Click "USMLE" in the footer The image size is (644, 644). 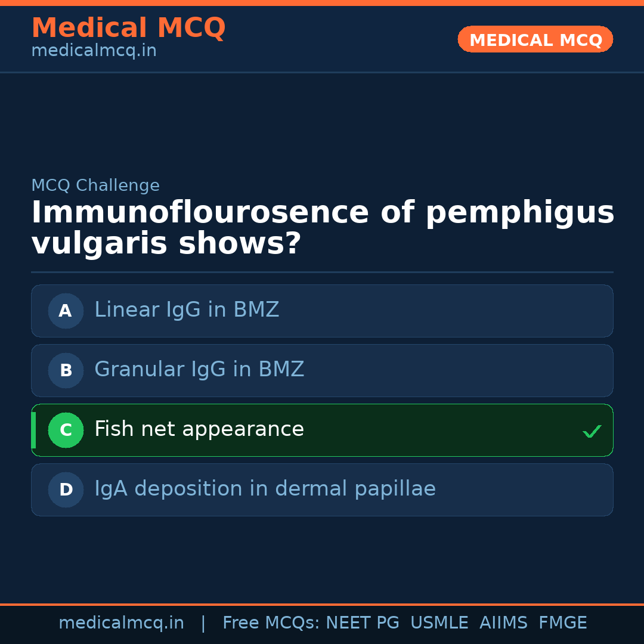[439, 623]
